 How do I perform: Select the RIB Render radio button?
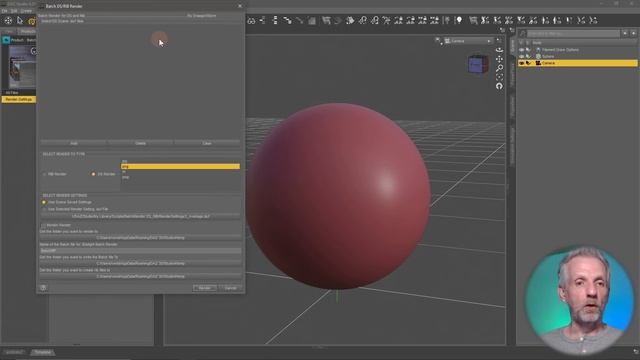click(x=44, y=174)
